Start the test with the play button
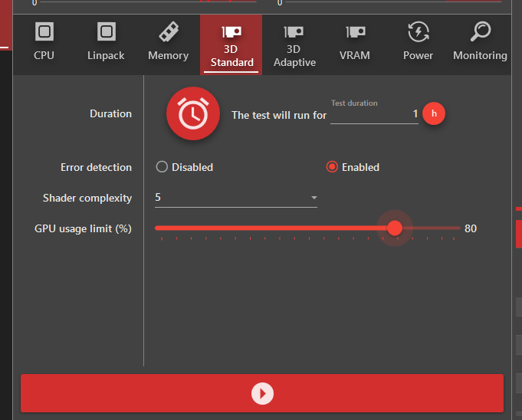 (x=262, y=393)
